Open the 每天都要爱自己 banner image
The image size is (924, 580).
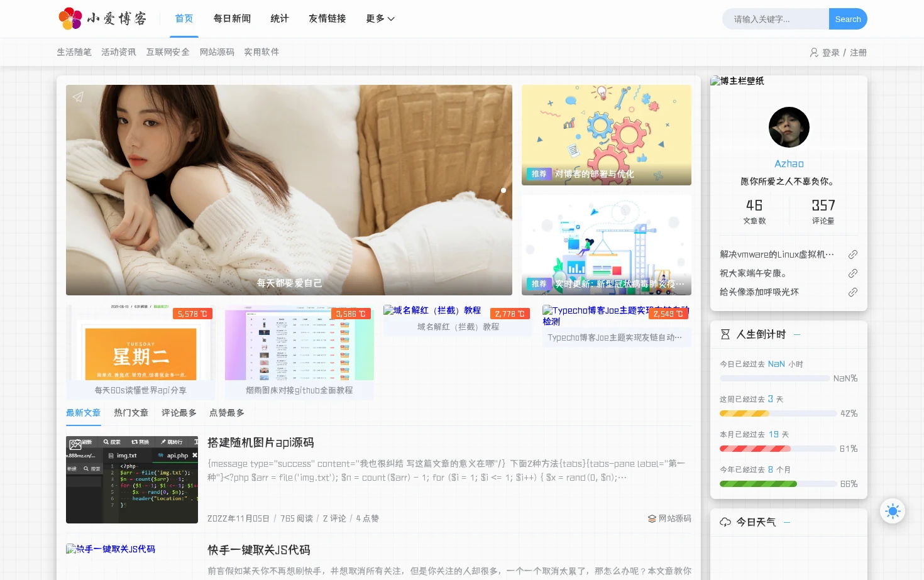(289, 190)
